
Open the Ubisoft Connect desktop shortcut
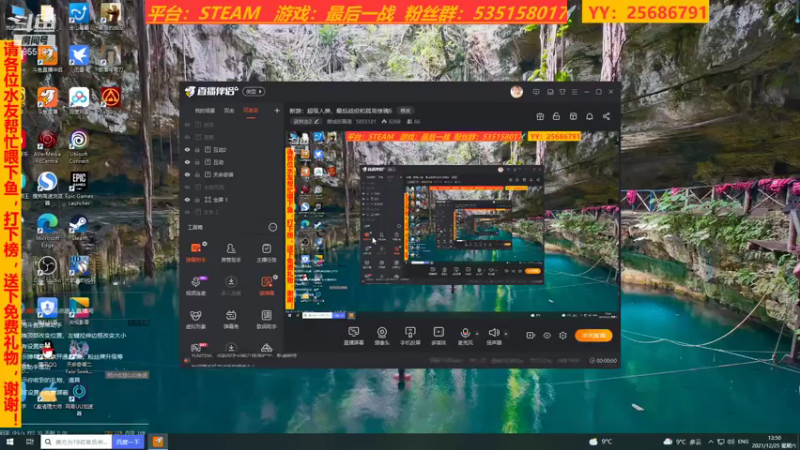coord(79,146)
